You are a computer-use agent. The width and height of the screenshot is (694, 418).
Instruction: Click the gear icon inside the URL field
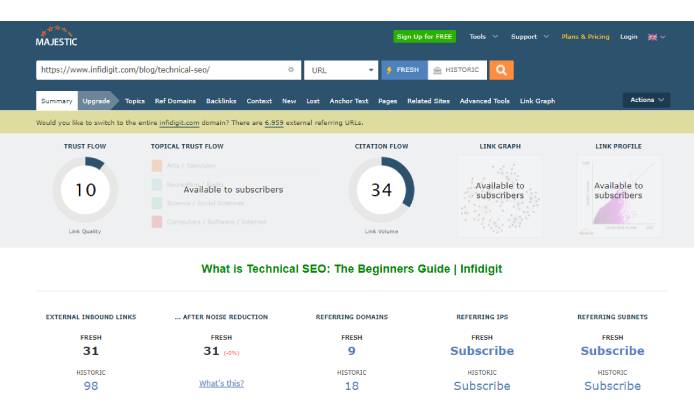[291, 70]
